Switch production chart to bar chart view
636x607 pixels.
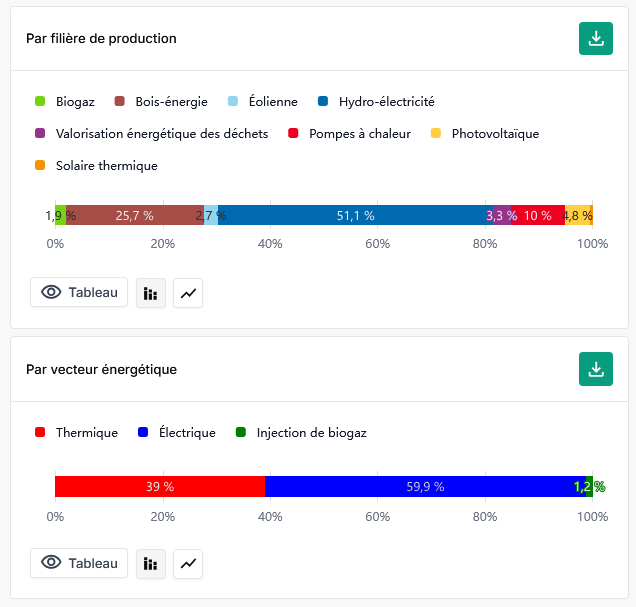pos(150,293)
